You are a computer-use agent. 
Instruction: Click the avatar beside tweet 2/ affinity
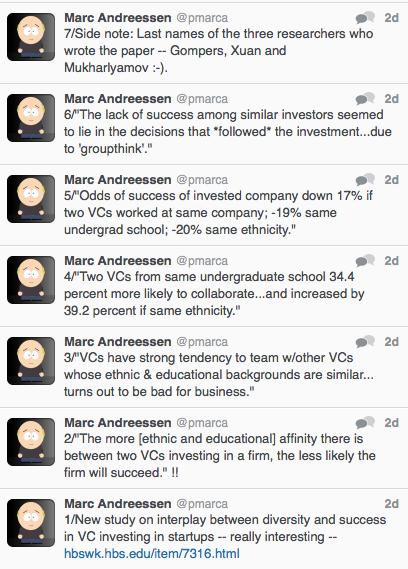point(31,442)
